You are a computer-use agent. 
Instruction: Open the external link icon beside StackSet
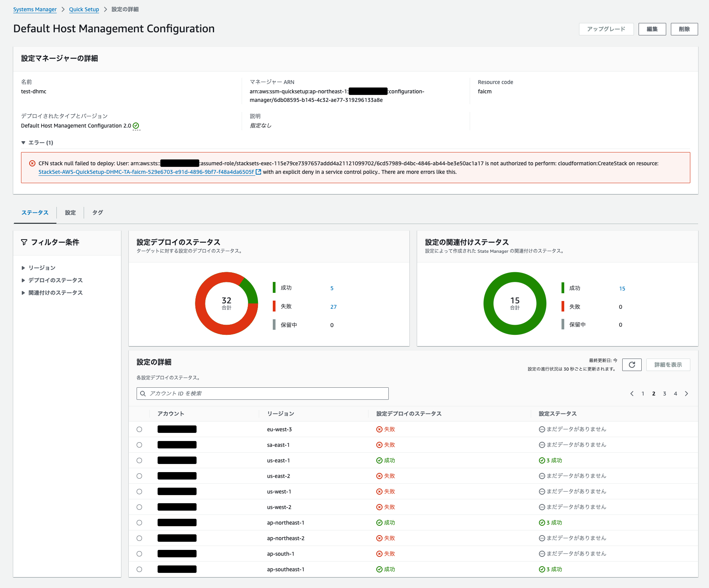pos(258,172)
